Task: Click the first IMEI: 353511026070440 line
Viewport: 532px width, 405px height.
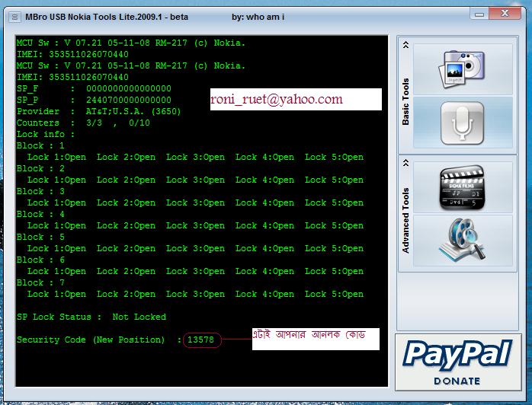Action: point(72,54)
